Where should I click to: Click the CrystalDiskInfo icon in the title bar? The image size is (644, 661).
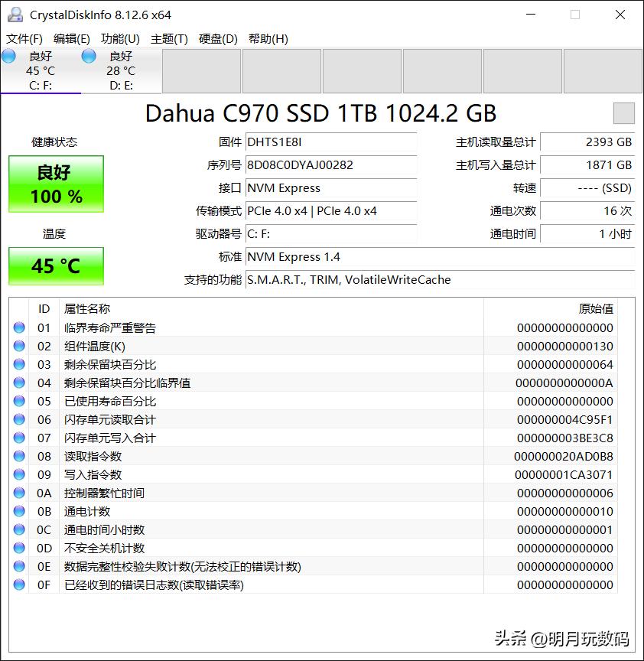pos(15,14)
